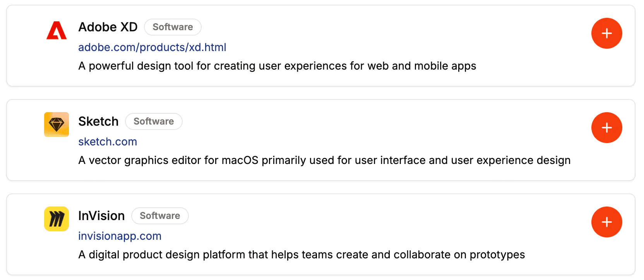
Task: Open the sketch.com link
Action: pos(108,142)
